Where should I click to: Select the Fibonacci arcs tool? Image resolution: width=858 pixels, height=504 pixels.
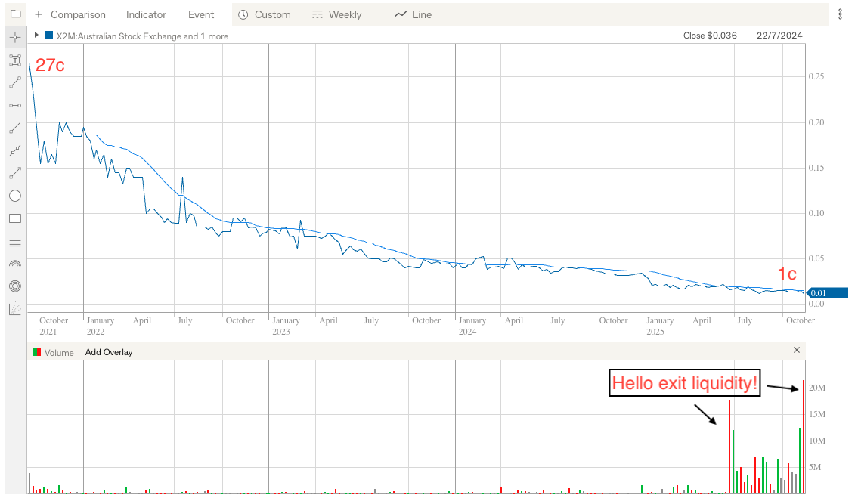click(15, 264)
